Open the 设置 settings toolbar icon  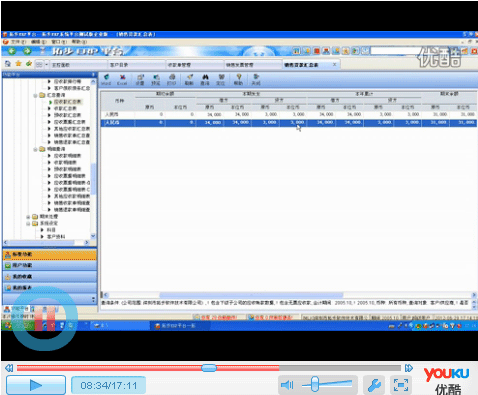tap(140, 80)
